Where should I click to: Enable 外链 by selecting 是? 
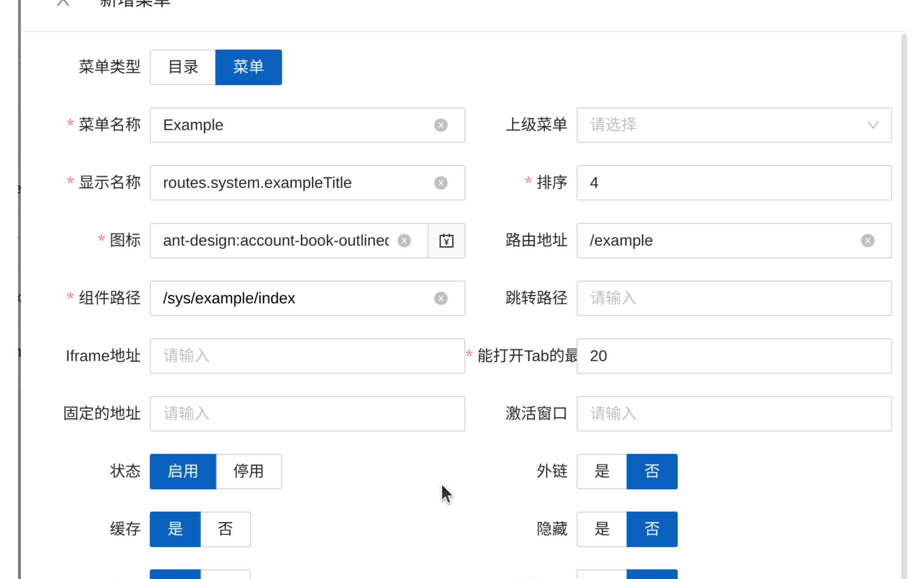(601, 471)
